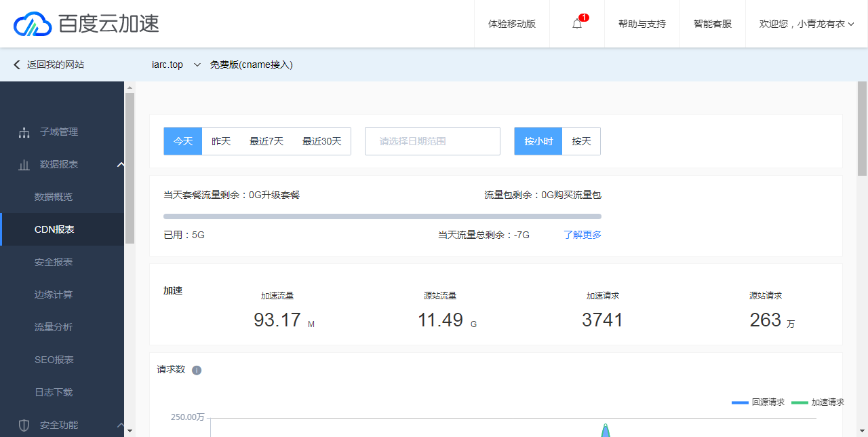Switch granularity to 按天
Viewport: 868px width, 437px height.
pos(581,141)
